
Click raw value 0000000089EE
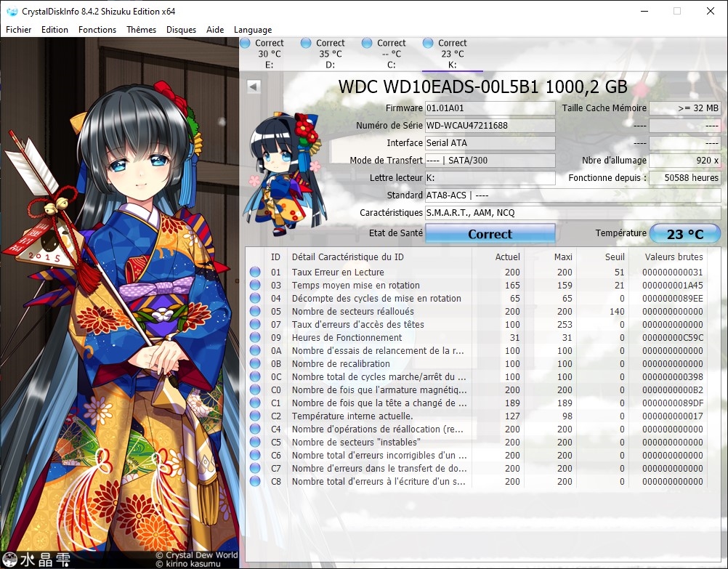[673, 298]
